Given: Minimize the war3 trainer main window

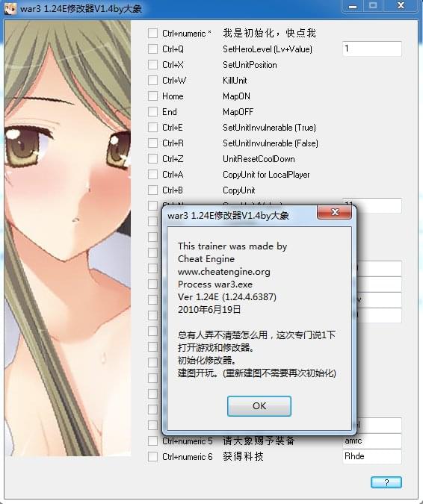Looking at the screenshot, I should tap(353, 6).
